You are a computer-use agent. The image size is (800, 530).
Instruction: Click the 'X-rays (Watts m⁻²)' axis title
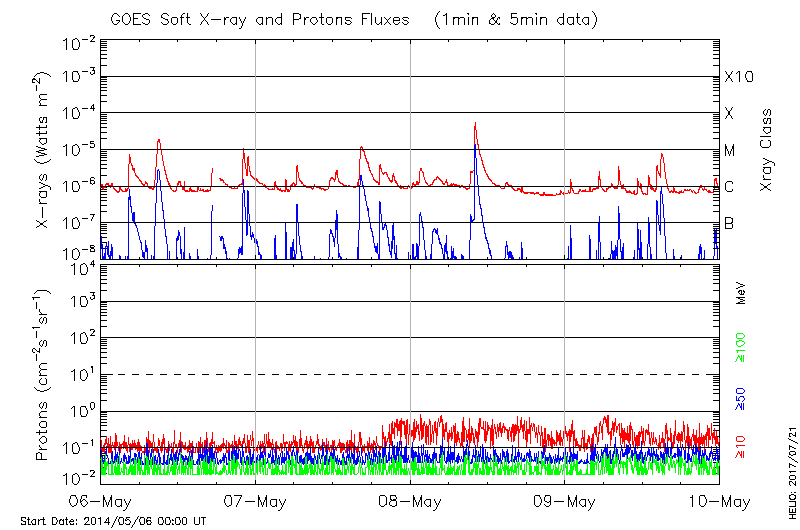click(44, 150)
